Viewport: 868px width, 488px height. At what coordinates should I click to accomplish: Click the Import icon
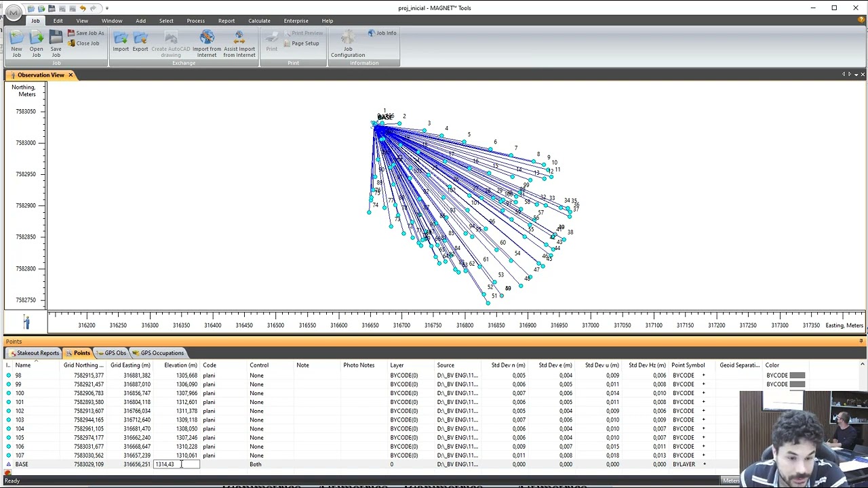click(x=121, y=42)
